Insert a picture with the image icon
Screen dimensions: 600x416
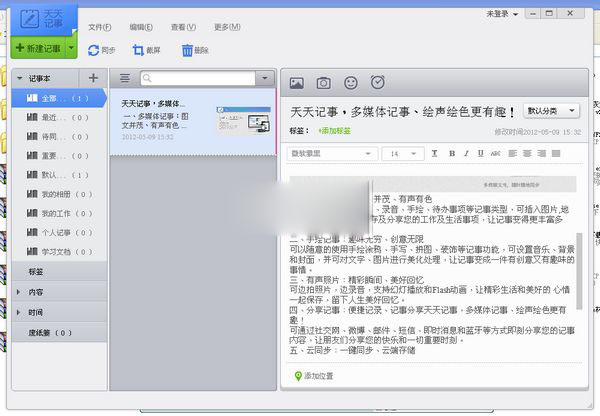[x=297, y=83]
